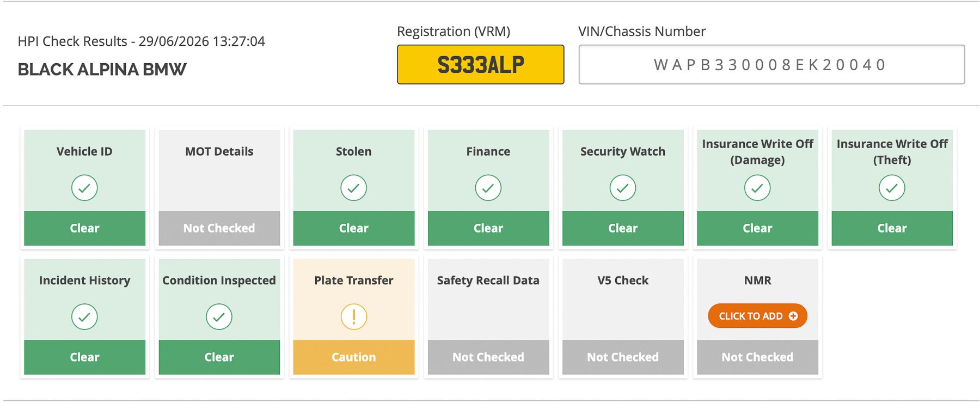Screen dimensions: 980x403
Task: Click the Condition Inspected checkmark icon
Action: click(219, 317)
